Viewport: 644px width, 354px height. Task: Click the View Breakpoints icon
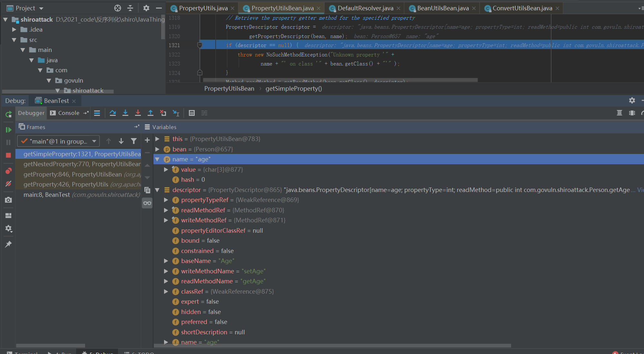tap(8, 171)
